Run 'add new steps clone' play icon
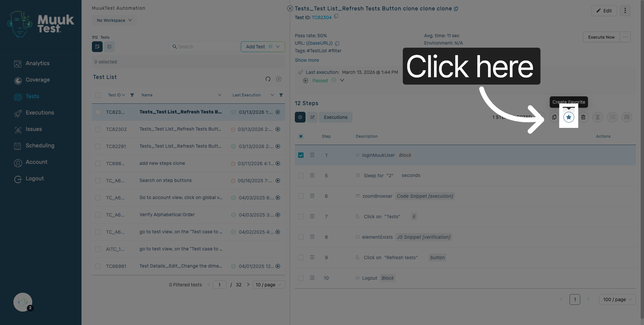644x325 pixels. pyautogui.click(x=278, y=164)
